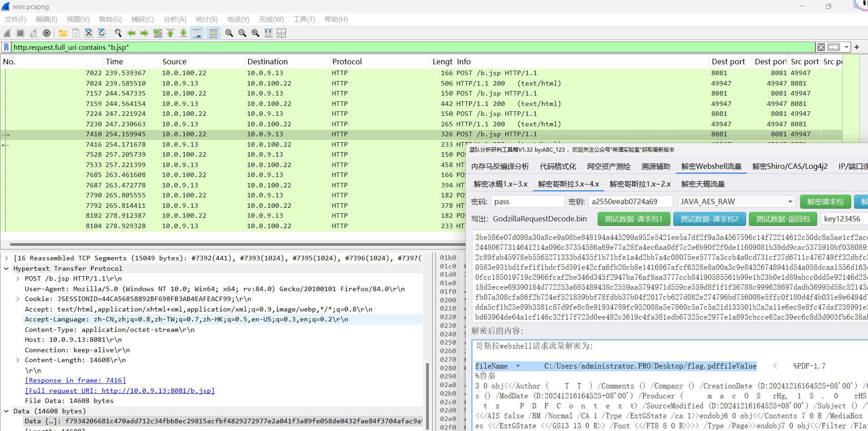Open the JAVA_AES_RAW encryption type dropdown
Image resolution: width=868 pixels, height=431 pixels.
point(736,201)
